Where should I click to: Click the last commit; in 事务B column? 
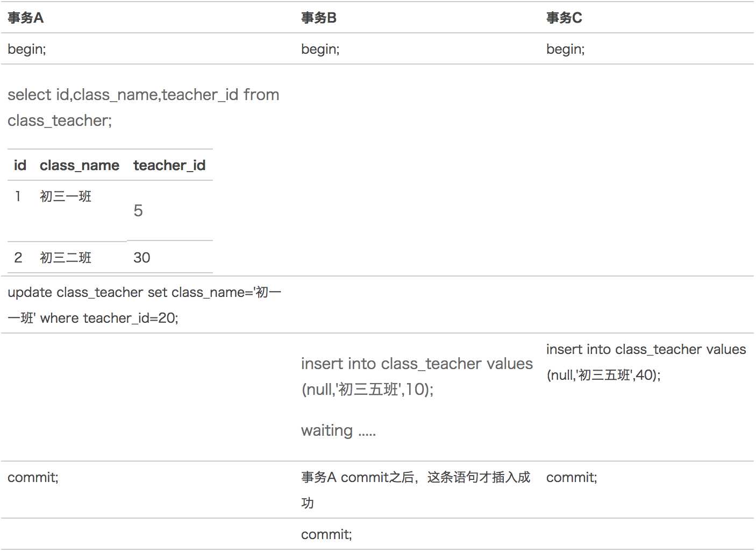(326, 534)
